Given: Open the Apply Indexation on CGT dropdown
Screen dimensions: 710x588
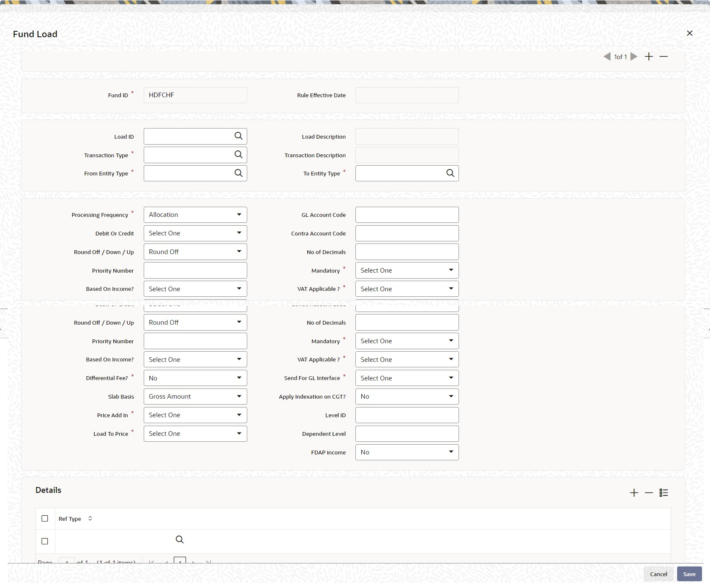Looking at the screenshot, I should (x=407, y=397).
